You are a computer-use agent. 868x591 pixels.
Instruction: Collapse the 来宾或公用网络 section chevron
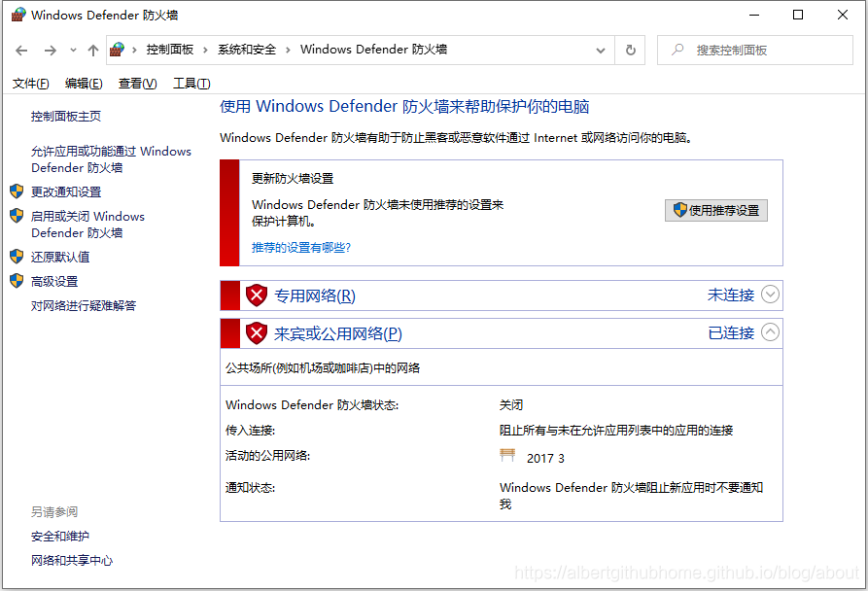pos(770,332)
